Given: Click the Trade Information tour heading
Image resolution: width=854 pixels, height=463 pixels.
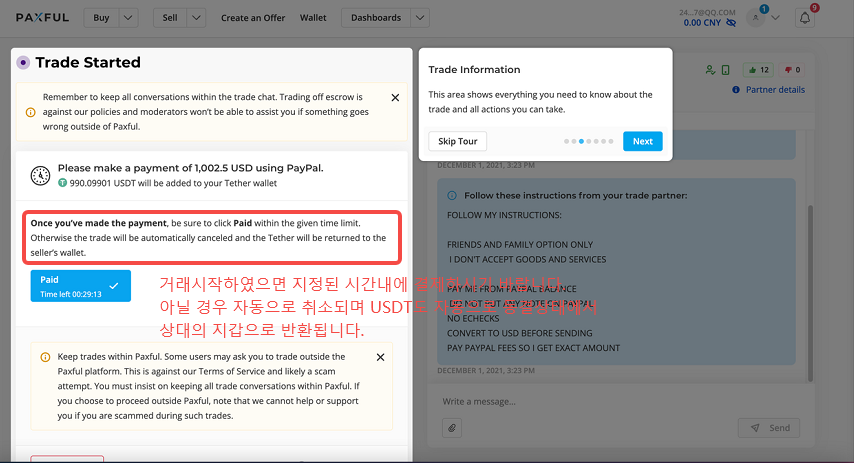Looking at the screenshot, I should 474,70.
